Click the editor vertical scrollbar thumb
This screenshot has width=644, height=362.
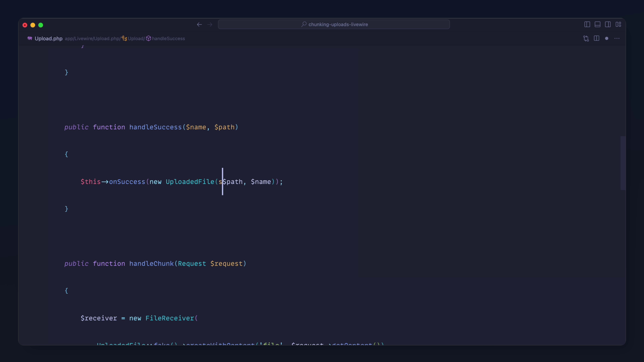(623, 163)
